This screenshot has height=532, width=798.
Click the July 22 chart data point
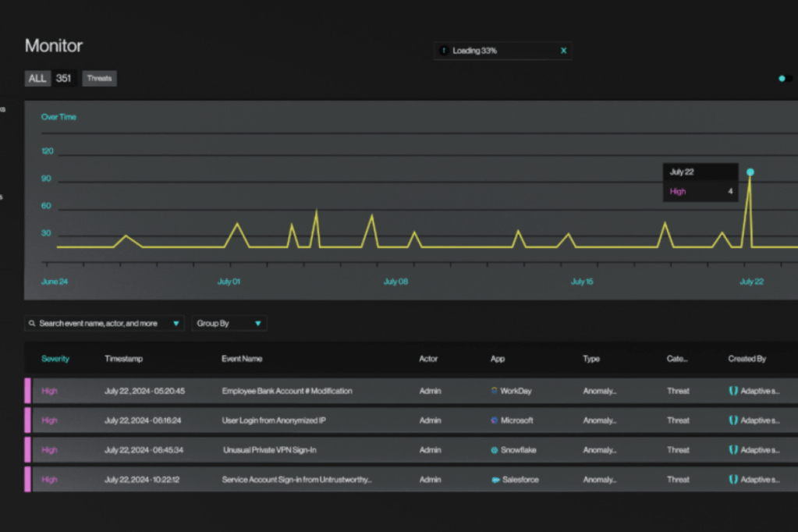[750, 172]
